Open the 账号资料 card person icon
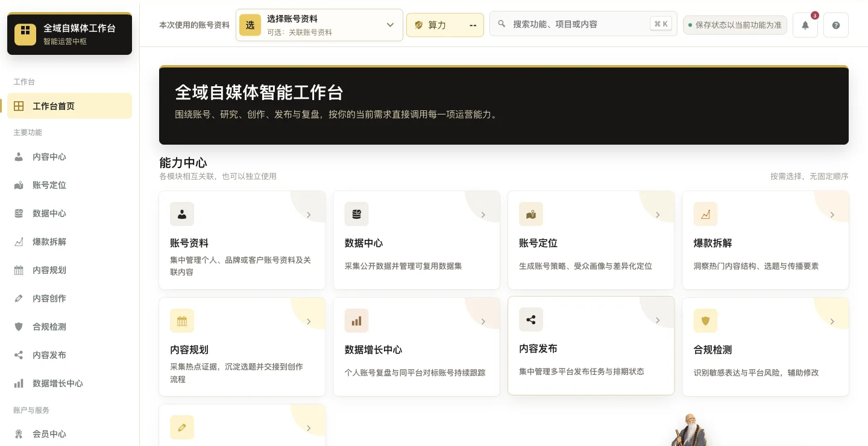The height and width of the screenshot is (446, 868). pyautogui.click(x=182, y=214)
